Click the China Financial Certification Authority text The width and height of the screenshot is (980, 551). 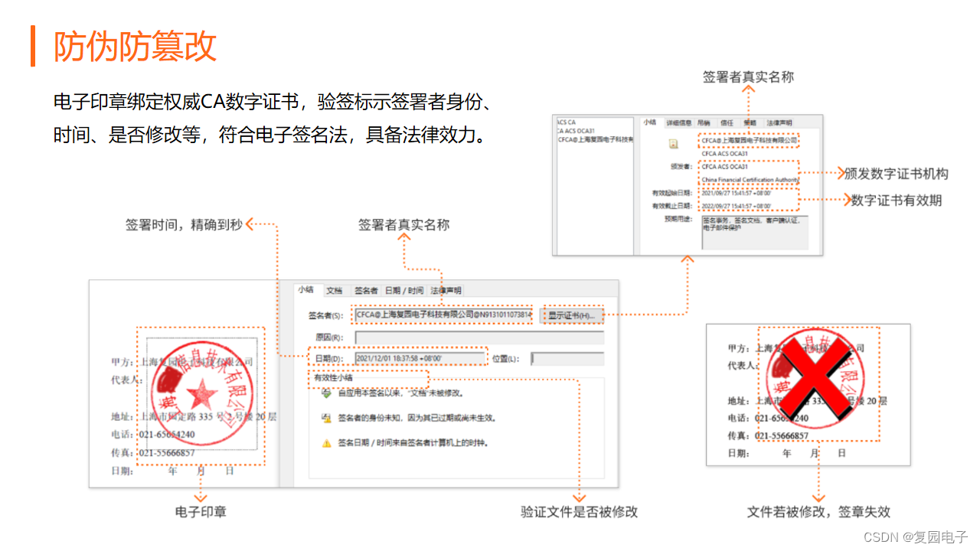pyautogui.click(x=750, y=181)
